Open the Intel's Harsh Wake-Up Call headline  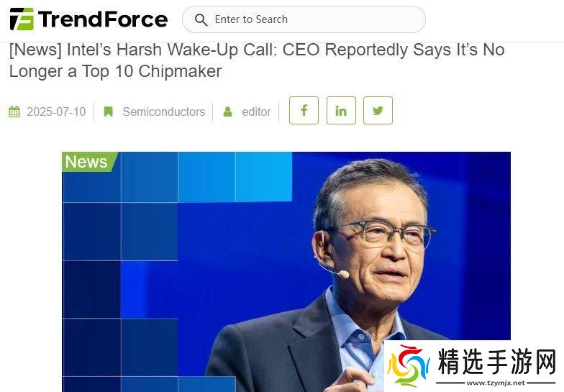[257, 60]
